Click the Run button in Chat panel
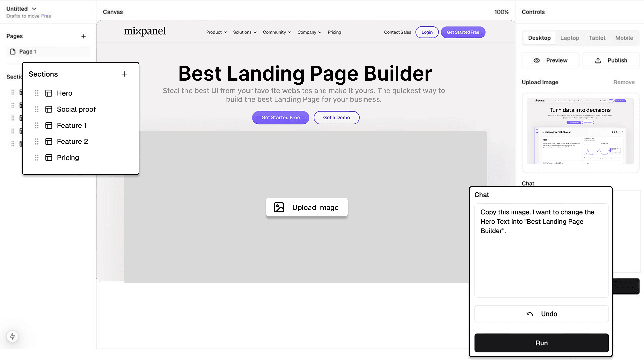The height and width of the screenshot is (361, 644). point(541,343)
